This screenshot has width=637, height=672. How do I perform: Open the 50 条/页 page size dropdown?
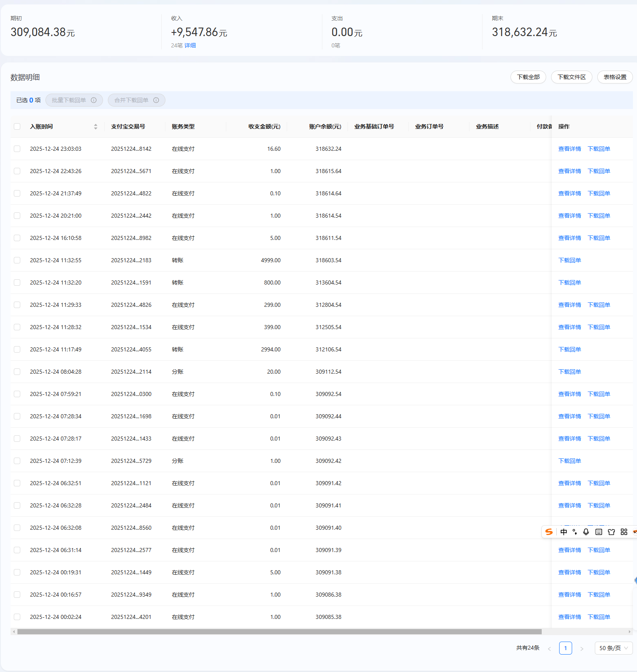click(613, 648)
